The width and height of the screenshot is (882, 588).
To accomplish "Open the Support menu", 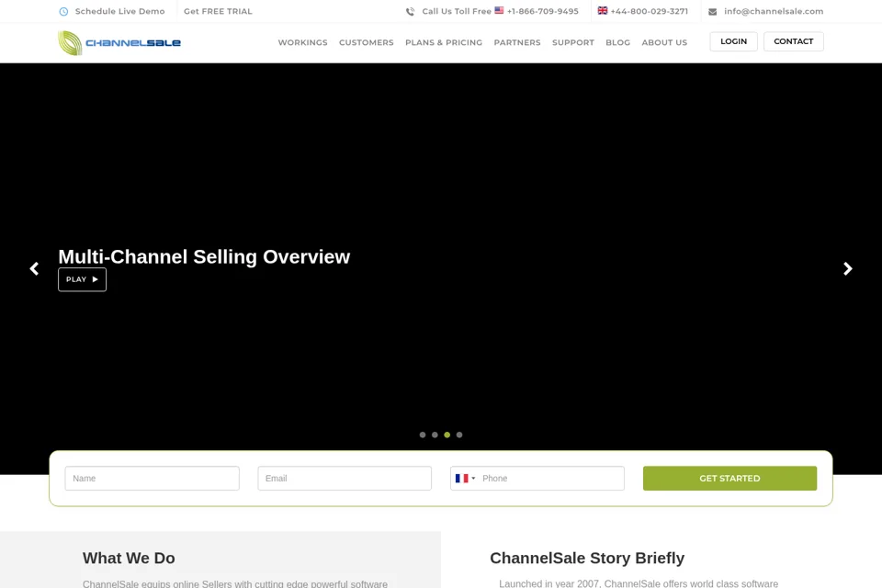I will coord(573,43).
